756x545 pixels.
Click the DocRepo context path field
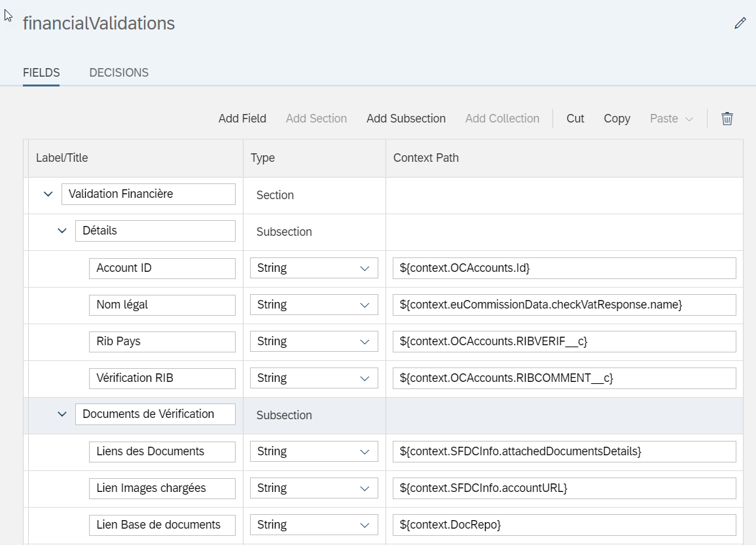[x=563, y=525]
